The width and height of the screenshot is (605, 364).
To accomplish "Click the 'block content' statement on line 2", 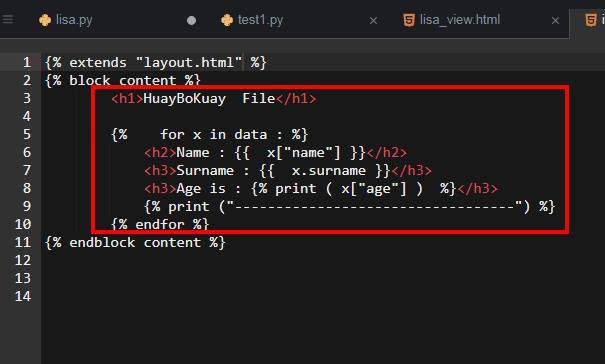I will coord(123,80).
